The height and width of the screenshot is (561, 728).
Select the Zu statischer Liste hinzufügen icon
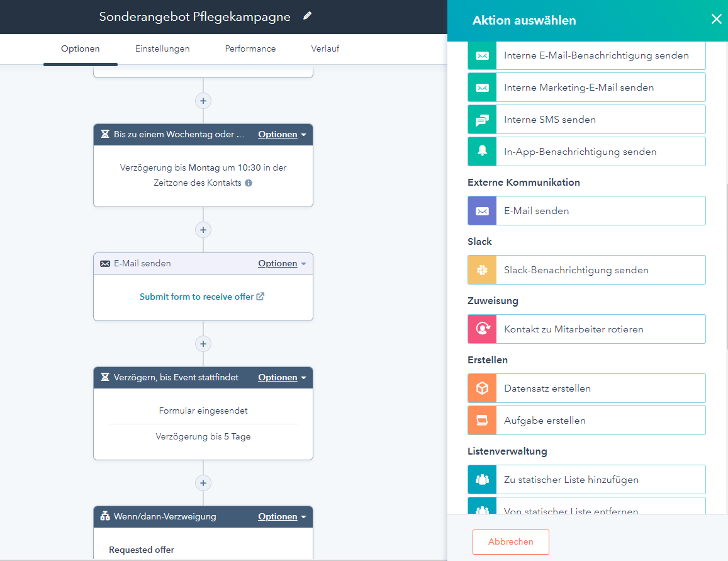click(x=482, y=480)
